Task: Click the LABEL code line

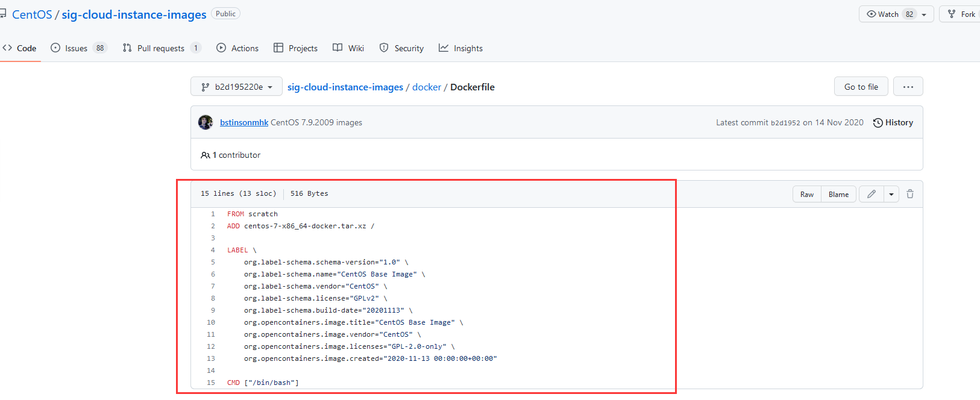Action: click(x=242, y=250)
